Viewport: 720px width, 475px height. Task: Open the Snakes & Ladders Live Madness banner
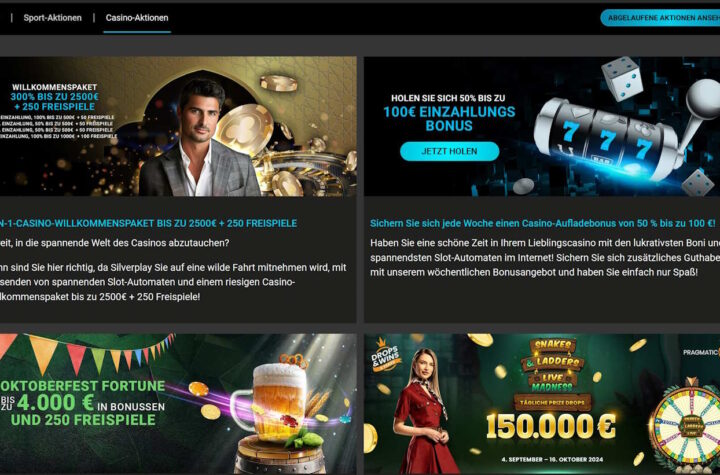coord(542,404)
